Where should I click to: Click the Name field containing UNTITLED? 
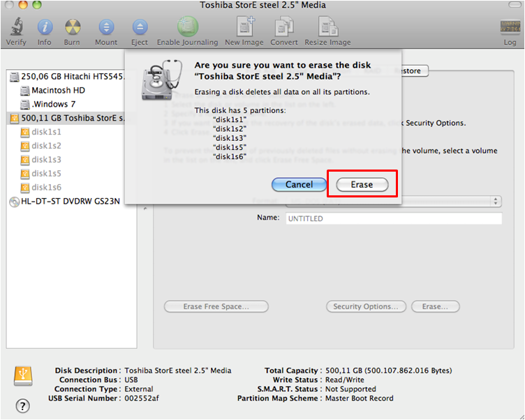coord(393,218)
